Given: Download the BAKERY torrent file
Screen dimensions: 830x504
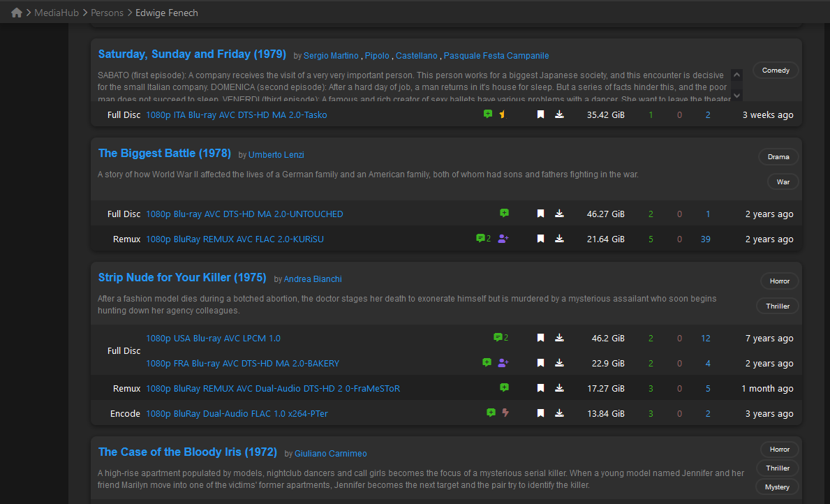Looking at the screenshot, I should click(559, 363).
